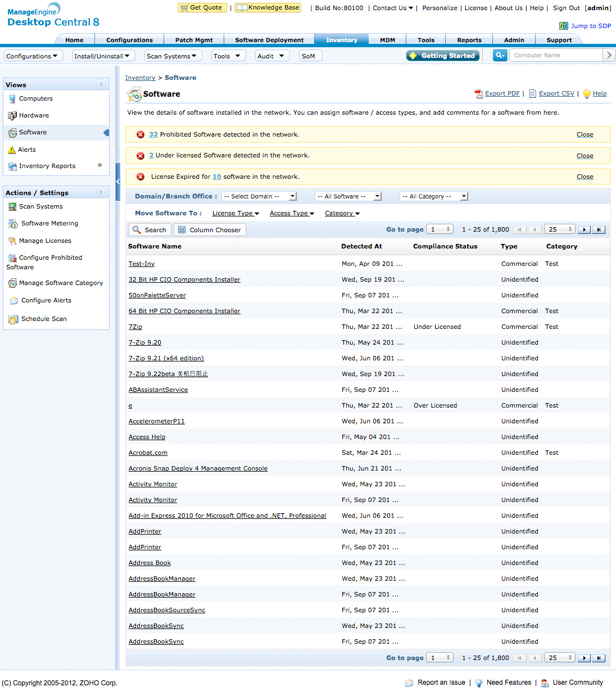Click the Export PDF icon
Viewport: 616px width, 696px height.
click(x=478, y=94)
